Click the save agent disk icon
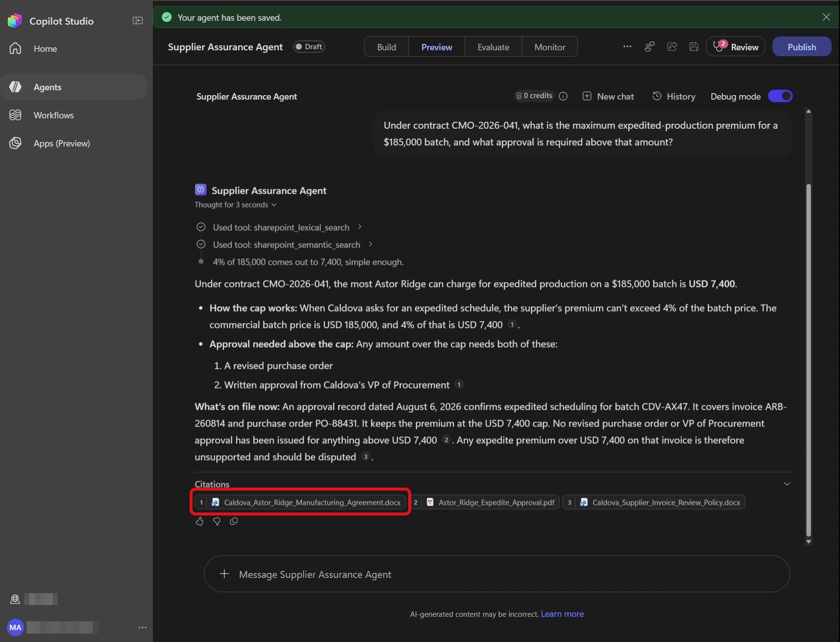This screenshot has width=840, height=642. (694, 47)
